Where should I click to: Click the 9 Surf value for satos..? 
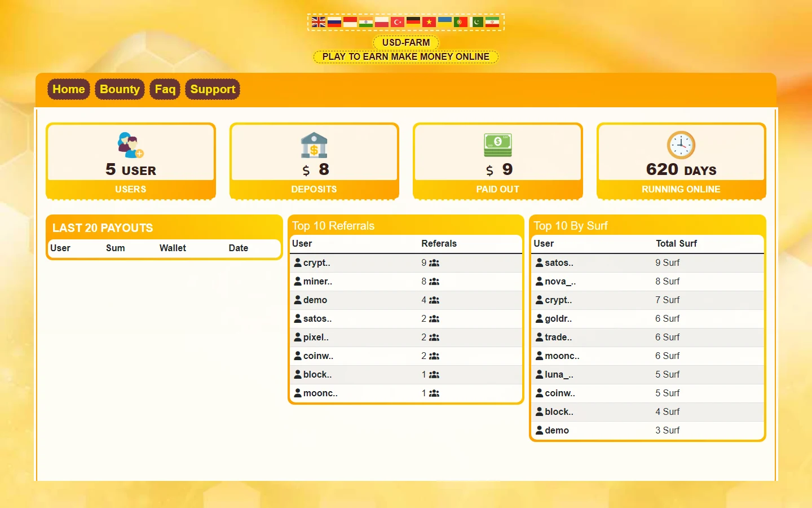point(668,262)
